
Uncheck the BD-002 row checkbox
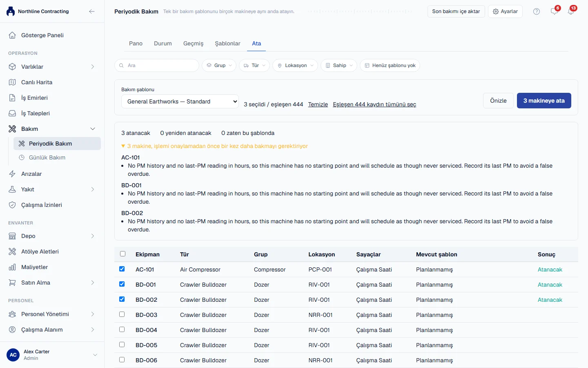(122, 299)
